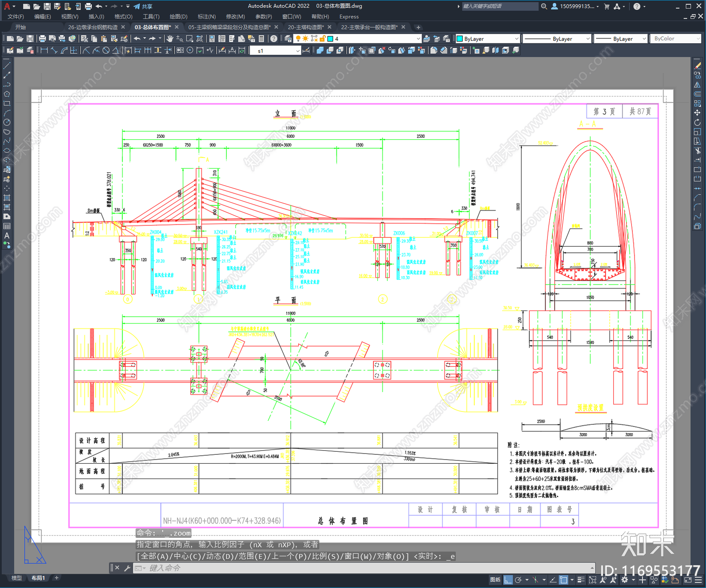706x588 pixels.
Task: Open the ByLayer color dropdown
Action: click(488, 39)
